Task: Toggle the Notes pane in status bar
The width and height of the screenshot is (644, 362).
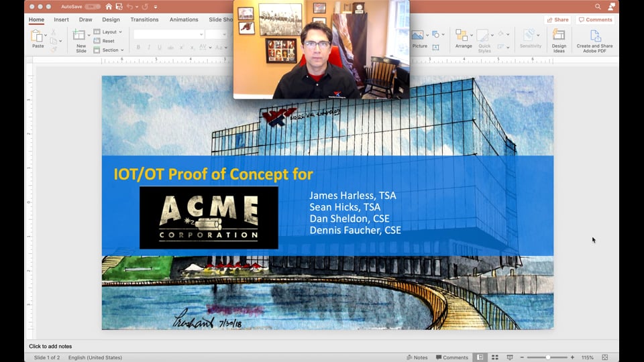Action: [x=417, y=357]
